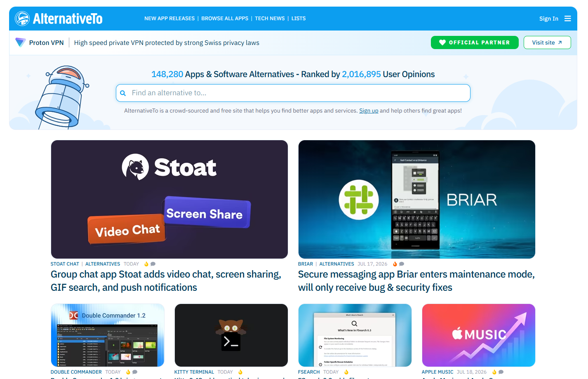The image size is (588, 379).
Task: Click the Proton VPN sponsor name
Action: (47, 42)
